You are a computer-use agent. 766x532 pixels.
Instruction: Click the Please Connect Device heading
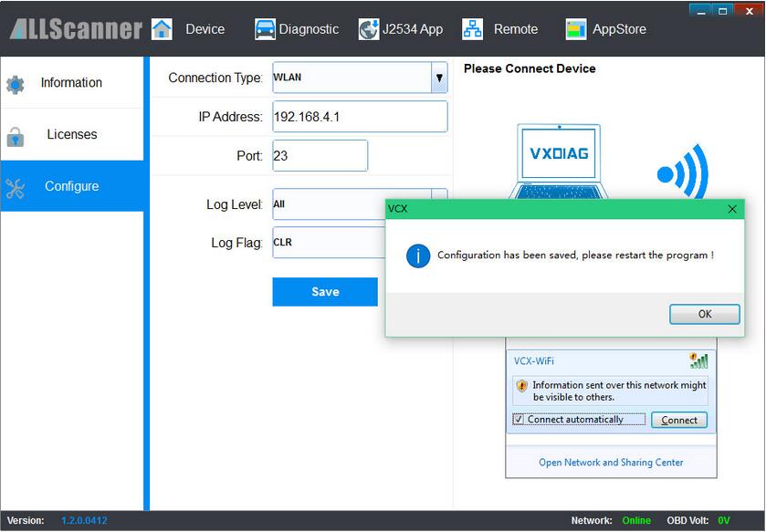(x=530, y=68)
